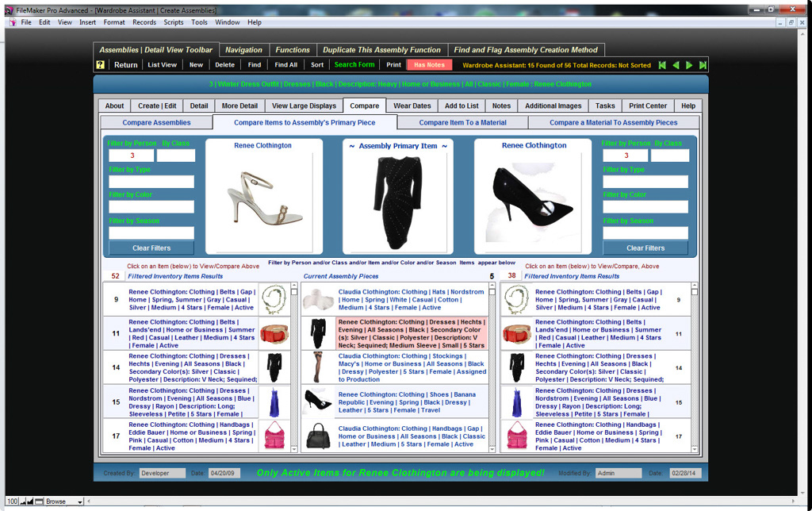Click the Print toolbar button
This screenshot has height=511, width=812.
pyautogui.click(x=393, y=65)
